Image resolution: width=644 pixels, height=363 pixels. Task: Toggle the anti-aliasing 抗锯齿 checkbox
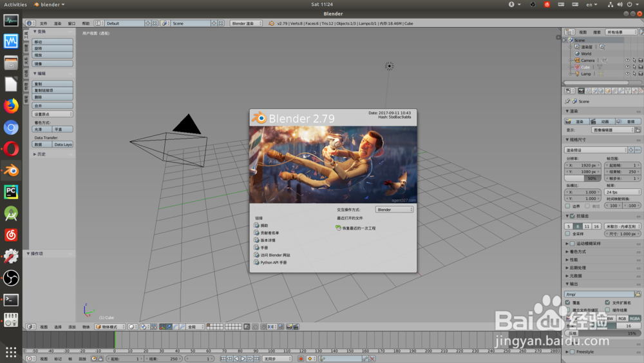573,216
